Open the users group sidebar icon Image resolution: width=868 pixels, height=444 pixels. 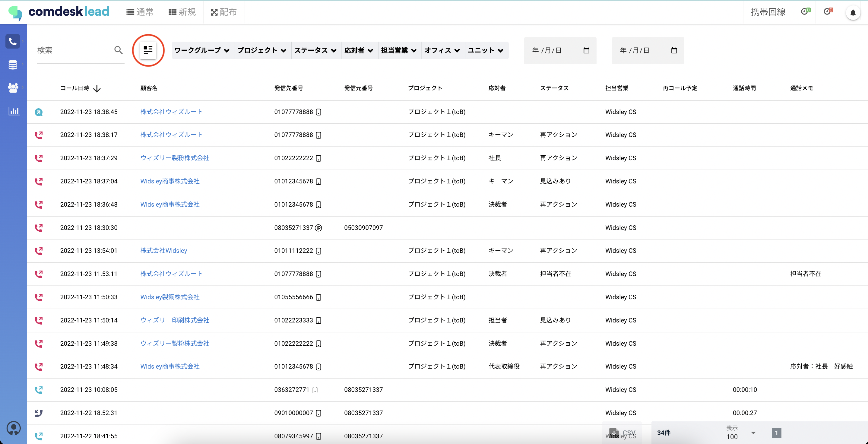pos(13,87)
